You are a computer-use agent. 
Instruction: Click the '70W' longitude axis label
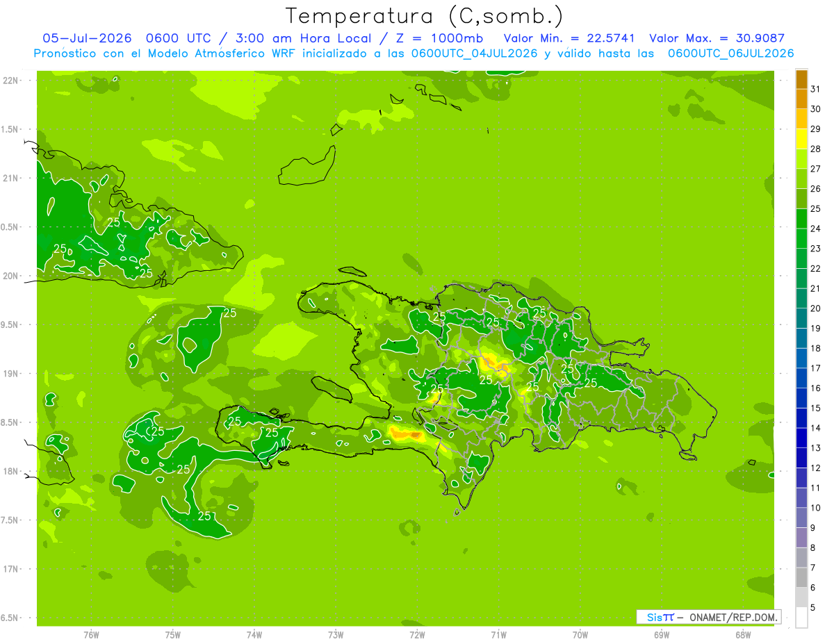580,635
